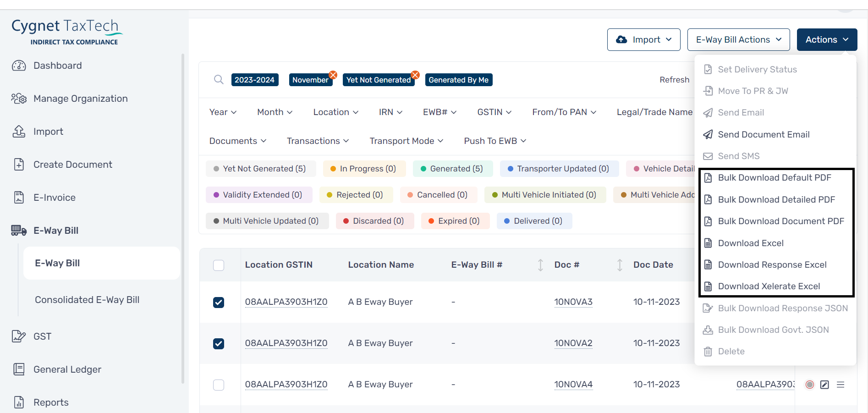Click the Download Excel sheet icon
Image resolution: width=868 pixels, height=413 pixels.
[x=708, y=243]
